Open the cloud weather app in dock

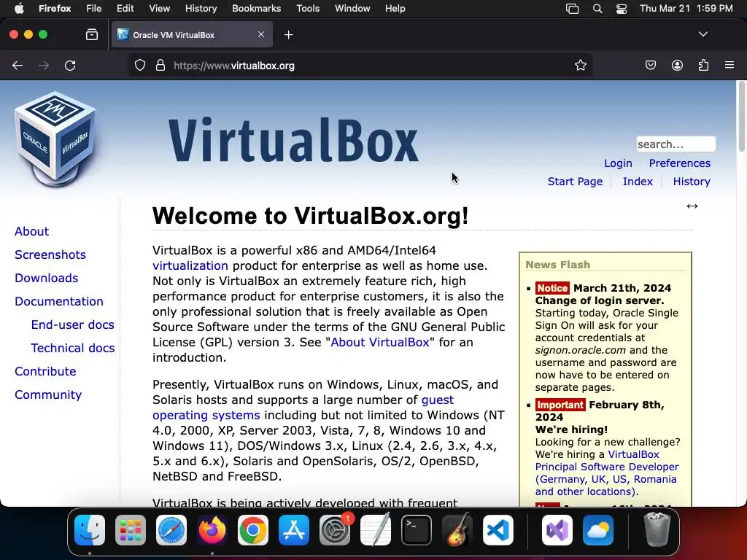pyautogui.click(x=598, y=530)
